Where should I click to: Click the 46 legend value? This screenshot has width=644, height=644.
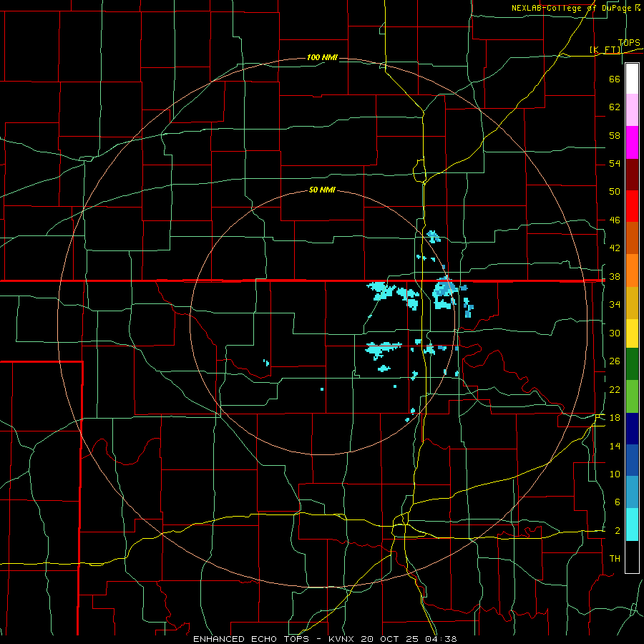pos(615,220)
